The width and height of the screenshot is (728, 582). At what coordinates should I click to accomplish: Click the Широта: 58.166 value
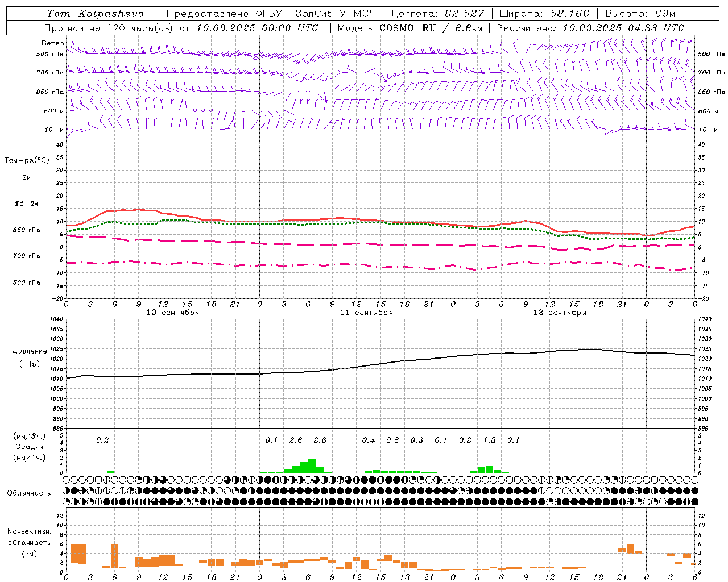point(545,14)
